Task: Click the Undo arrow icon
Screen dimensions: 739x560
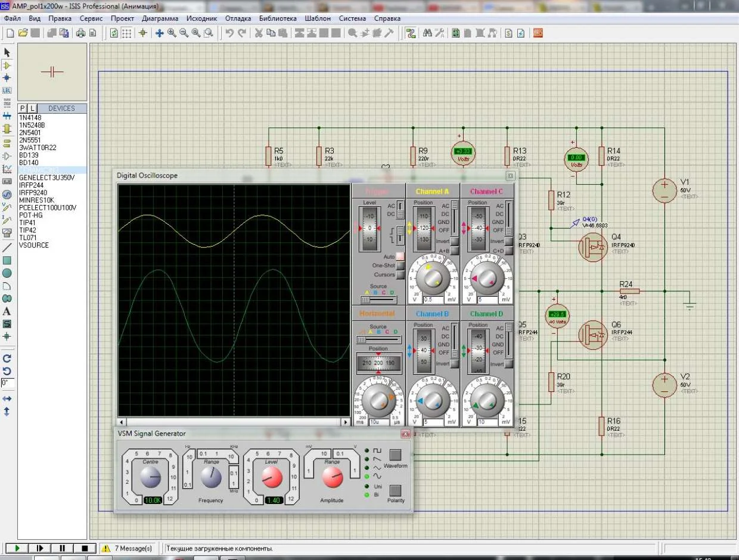Action: click(229, 33)
